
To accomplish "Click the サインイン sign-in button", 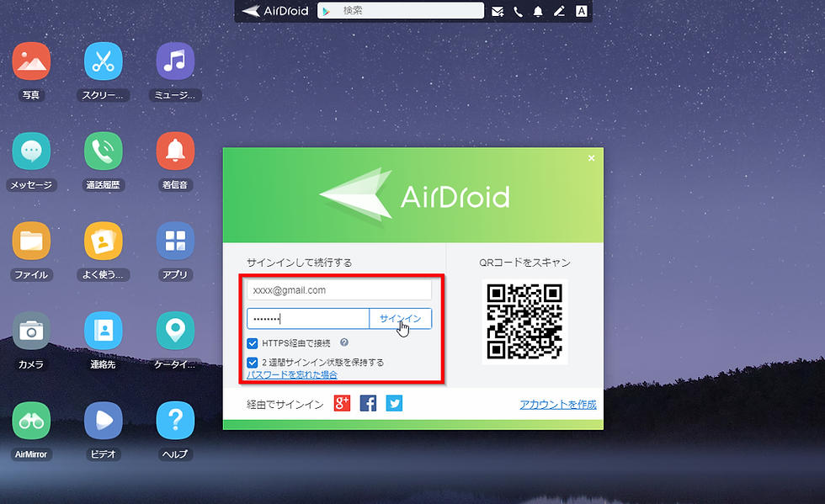I will (x=401, y=319).
